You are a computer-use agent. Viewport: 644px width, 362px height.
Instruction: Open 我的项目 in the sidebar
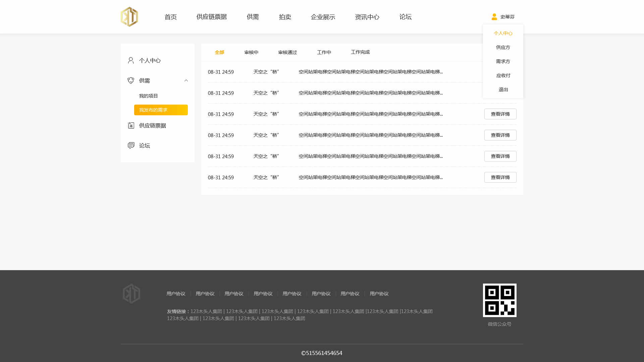coord(149,96)
